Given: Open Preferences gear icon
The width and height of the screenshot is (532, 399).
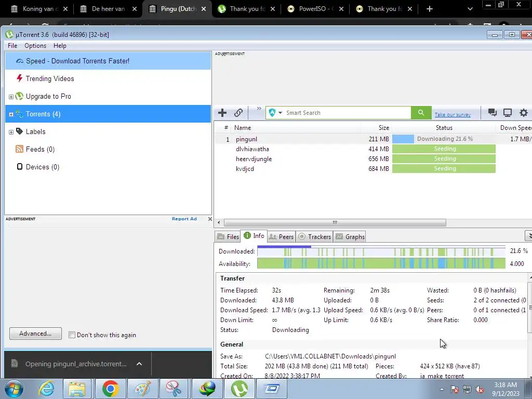Looking at the screenshot, I should [x=524, y=113].
